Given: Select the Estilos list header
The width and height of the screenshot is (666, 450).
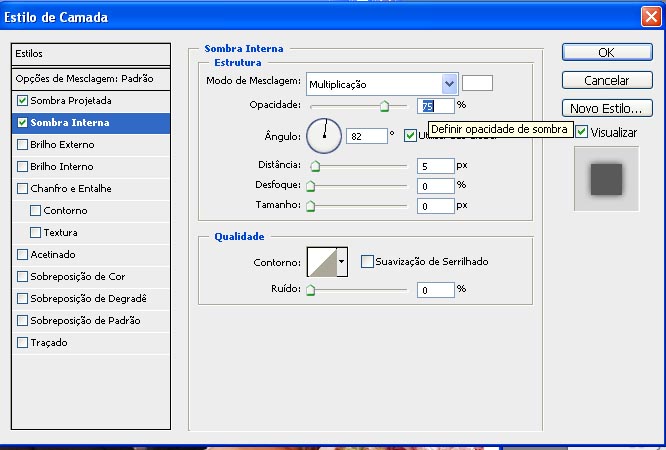Looking at the screenshot, I should tap(92, 54).
